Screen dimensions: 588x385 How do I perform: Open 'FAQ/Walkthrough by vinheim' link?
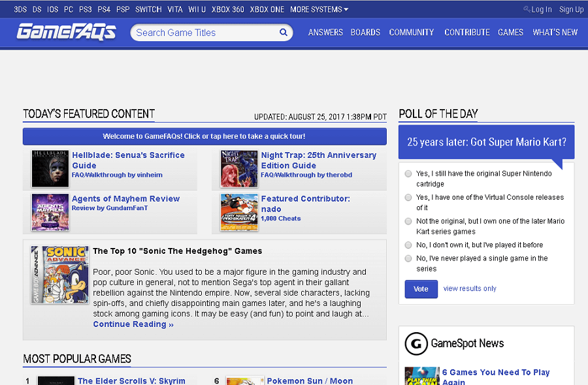pos(117,175)
